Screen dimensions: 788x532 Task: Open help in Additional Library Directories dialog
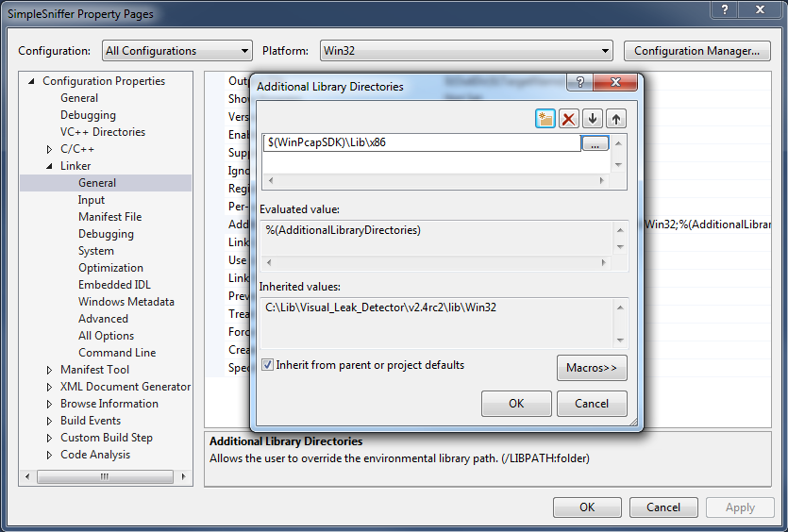click(580, 82)
